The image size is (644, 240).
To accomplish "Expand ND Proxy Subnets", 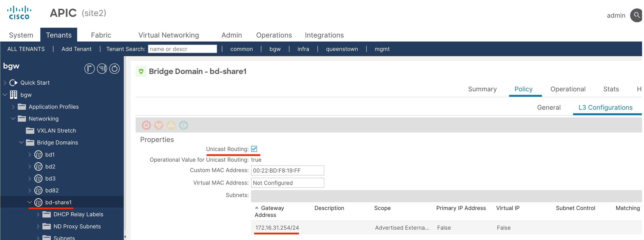I will click(38, 226).
